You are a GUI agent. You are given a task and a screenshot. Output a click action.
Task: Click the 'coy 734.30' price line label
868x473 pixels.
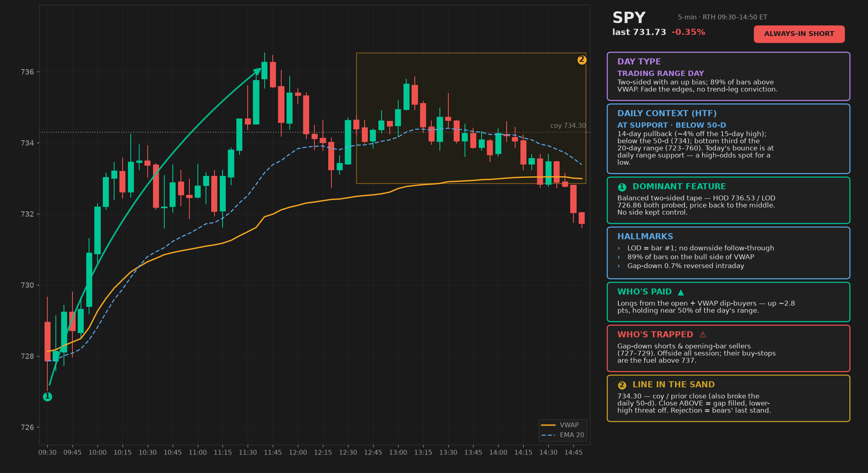568,126
